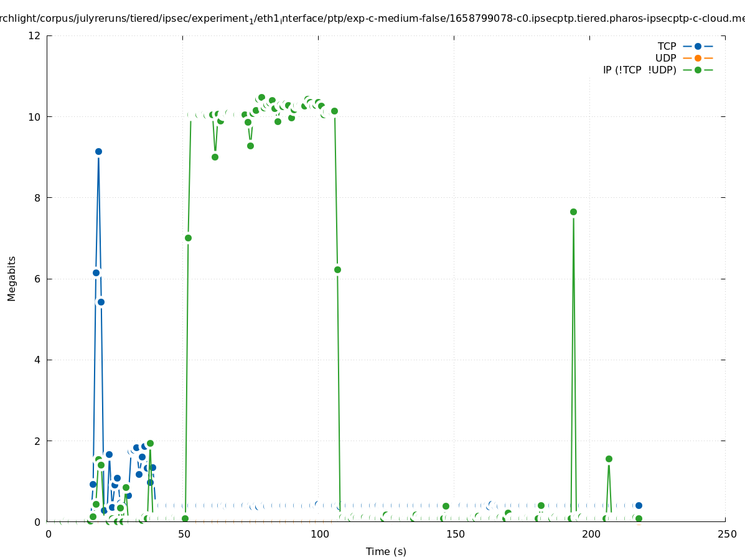Select the TCP legend label

click(667, 46)
